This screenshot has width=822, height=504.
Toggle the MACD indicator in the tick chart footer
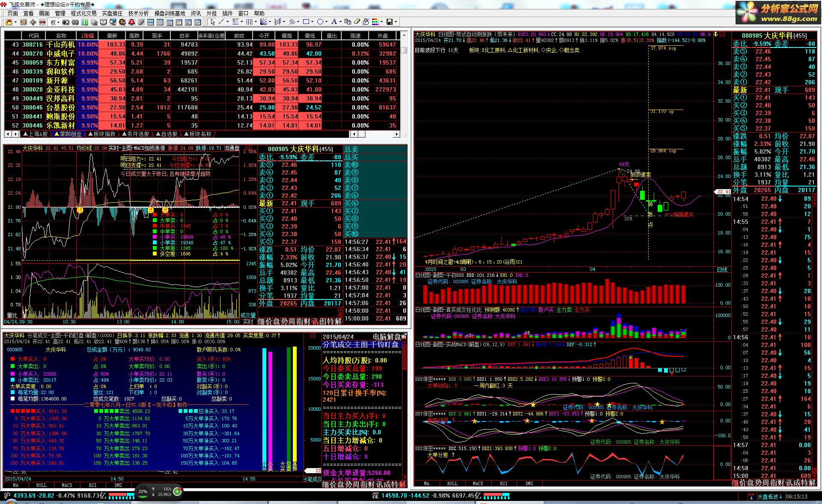click(x=67, y=485)
